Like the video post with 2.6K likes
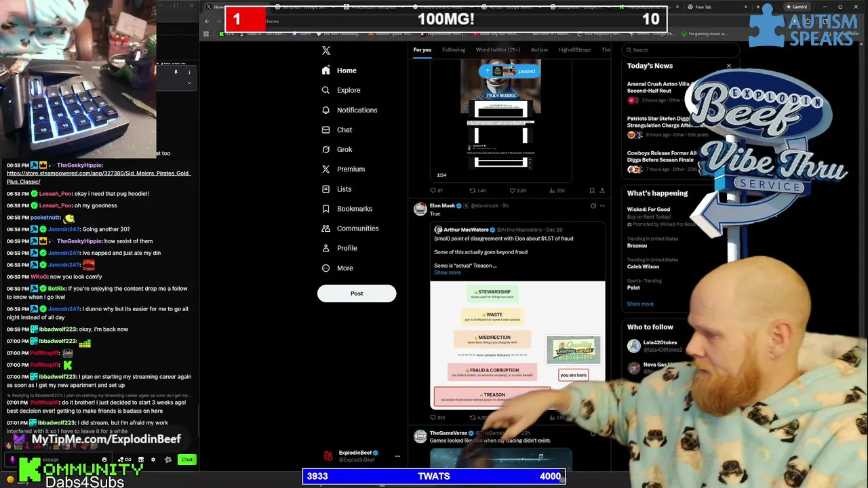Image resolution: width=868 pixels, height=488 pixels. pyautogui.click(x=517, y=190)
